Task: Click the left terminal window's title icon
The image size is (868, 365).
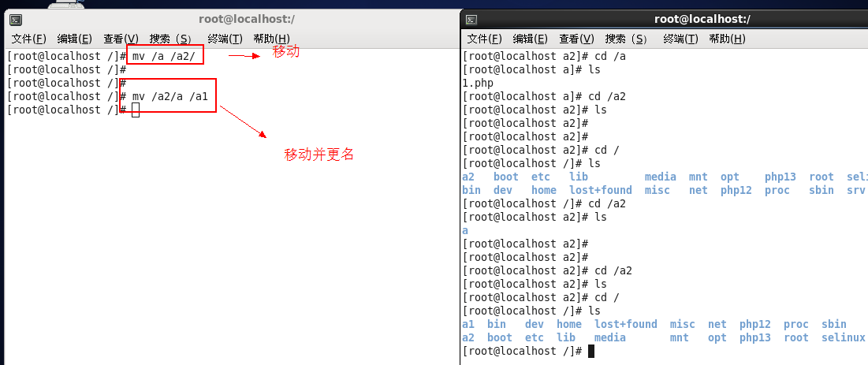Action: (16, 20)
